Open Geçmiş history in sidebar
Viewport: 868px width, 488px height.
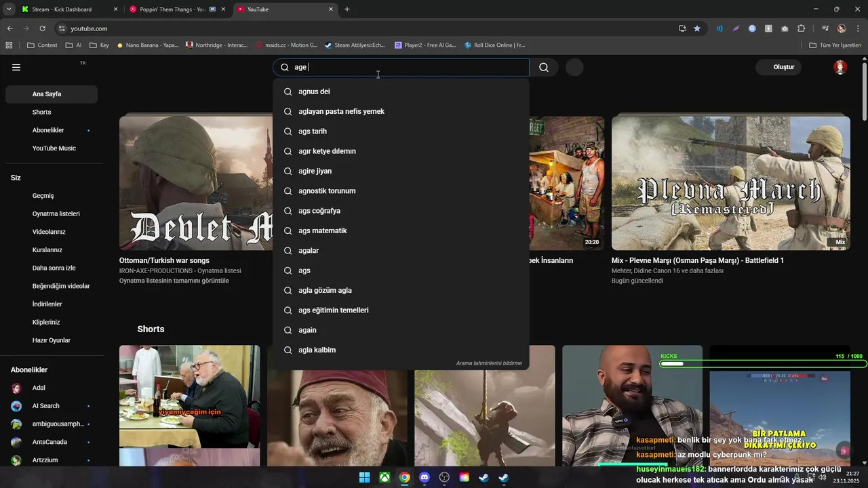[52, 196]
